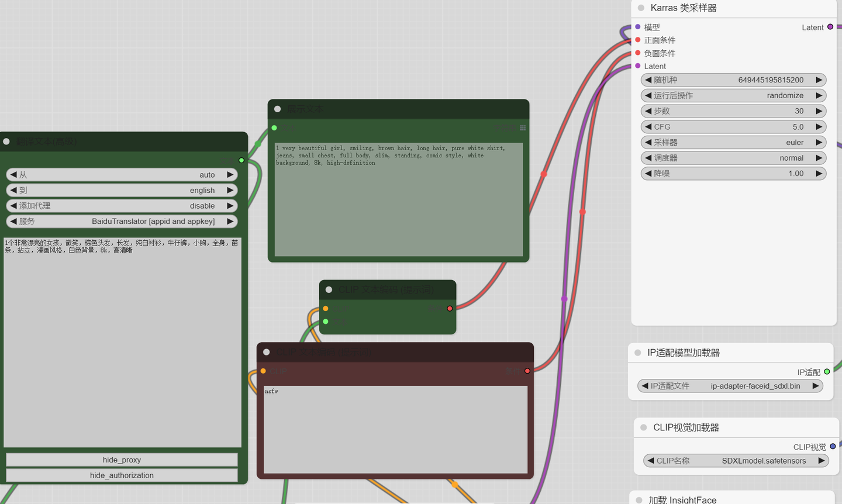This screenshot has width=842, height=504.
Task: Collapse the IP适配模型加载器 node dot
Action: coord(638,353)
